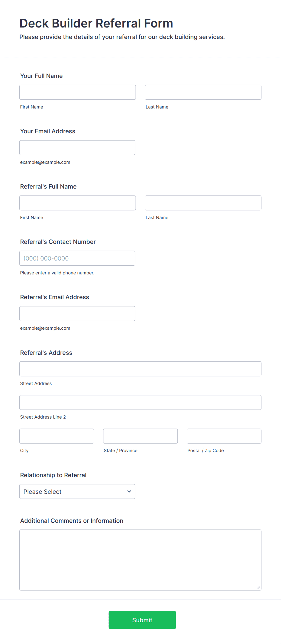
Task: Open the Relationship to Referral dropdown
Action: click(x=77, y=491)
